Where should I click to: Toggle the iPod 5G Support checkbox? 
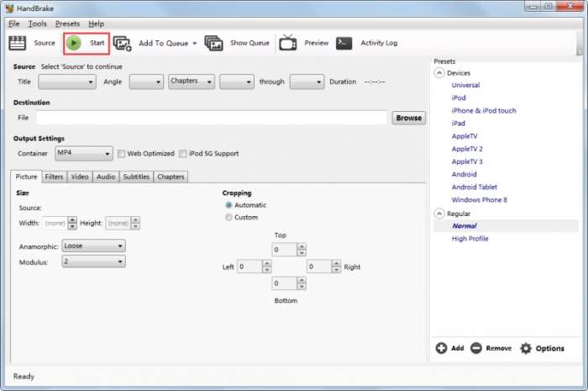tap(182, 154)
